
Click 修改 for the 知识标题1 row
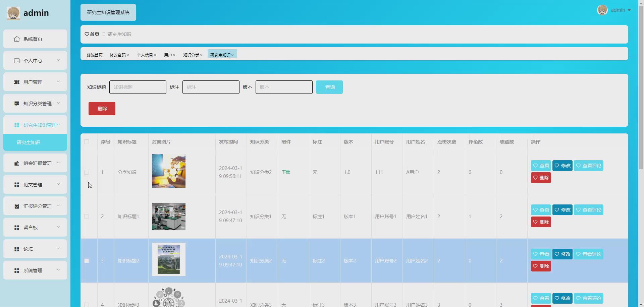tap(562, 210)
